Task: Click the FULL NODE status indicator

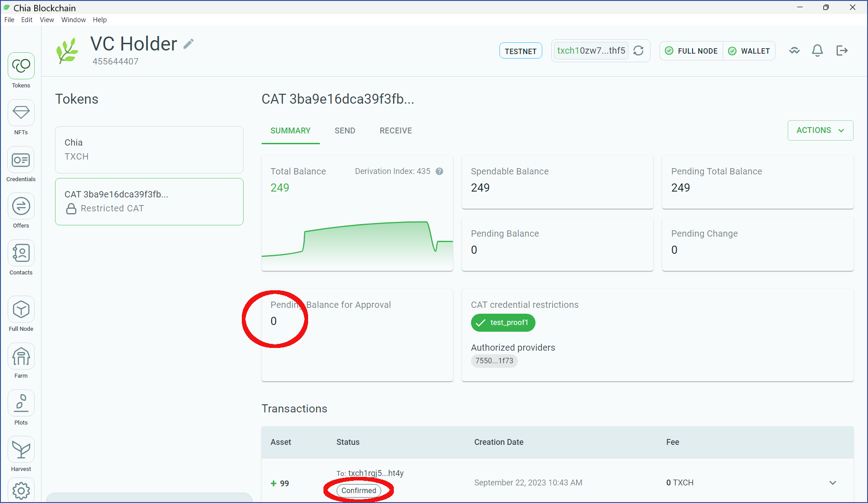Action: (692, 51)
